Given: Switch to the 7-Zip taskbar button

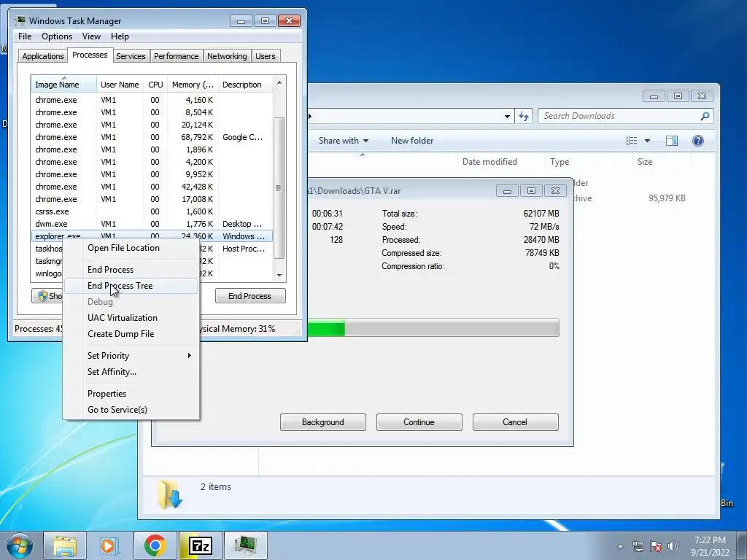Looking at the screenshot, I should [201, 545].
